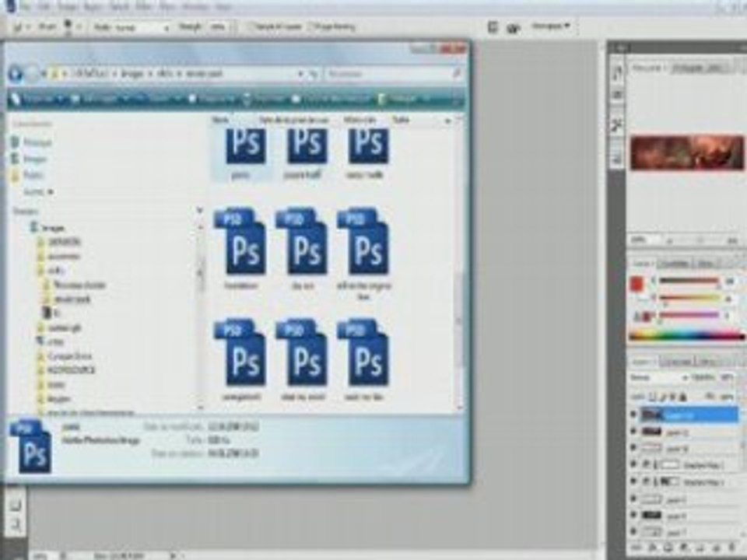The image size is (747, 560).
Task: Click the Link layers icon
Action: tap(637, 548)
